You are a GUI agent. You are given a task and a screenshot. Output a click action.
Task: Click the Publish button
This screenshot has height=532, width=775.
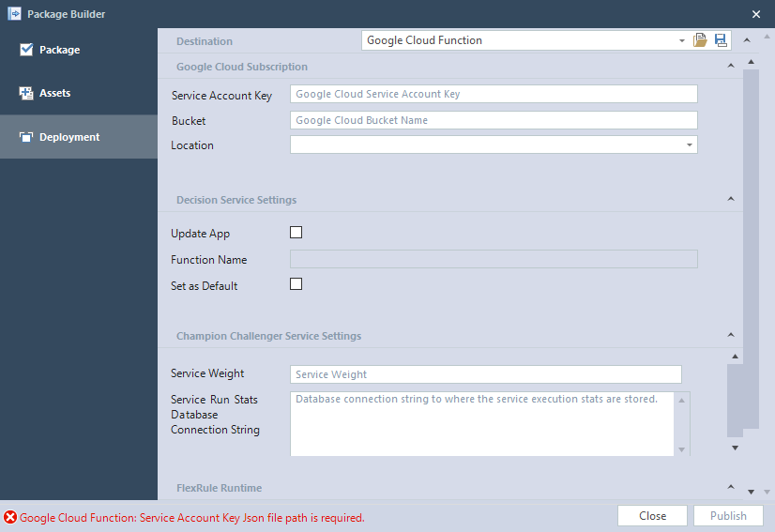coord(728,516)
